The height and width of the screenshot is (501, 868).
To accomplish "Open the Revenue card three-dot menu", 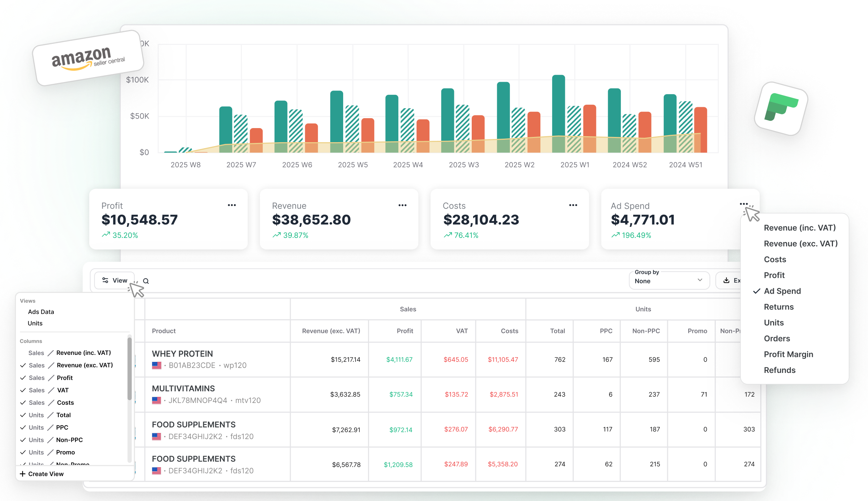I will [x=402, y=205].
